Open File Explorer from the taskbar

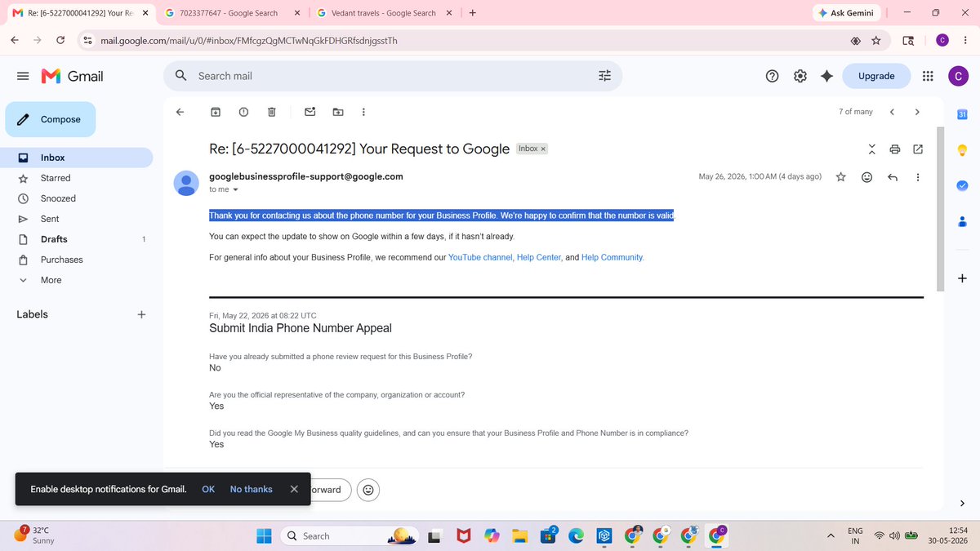pos(521,535)
